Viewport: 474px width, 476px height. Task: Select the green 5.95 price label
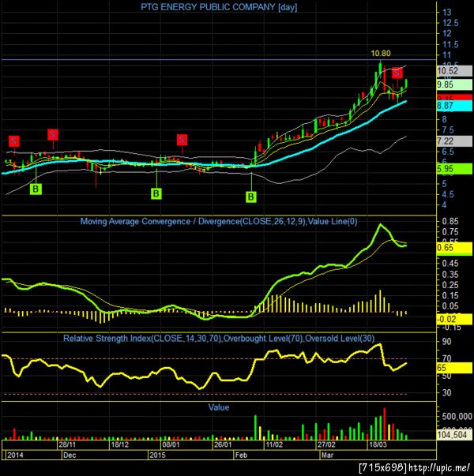tap(454, 169)
